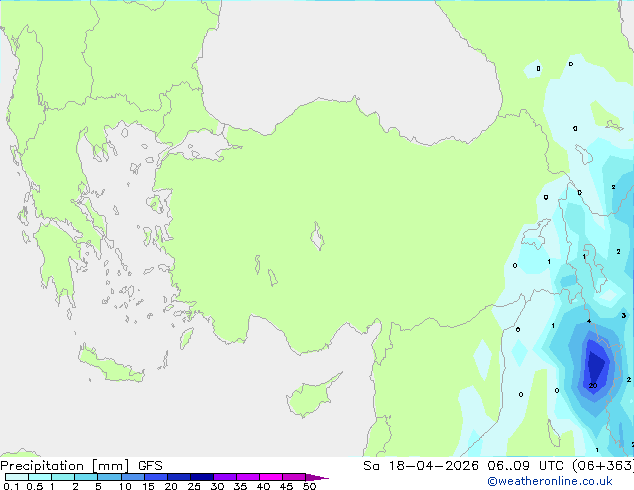Click the dark blue precipitation core area

pyautogui.click(x=596, y=366)
